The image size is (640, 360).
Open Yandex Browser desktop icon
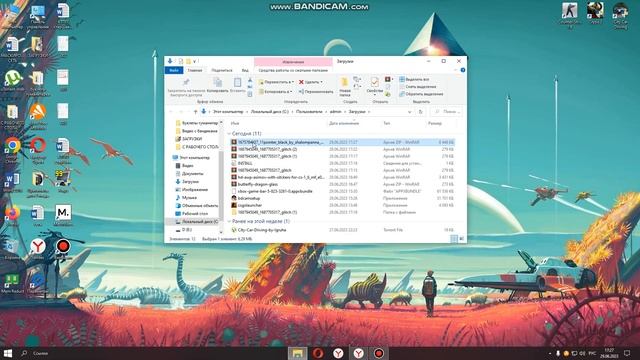(x=38, y=248)
